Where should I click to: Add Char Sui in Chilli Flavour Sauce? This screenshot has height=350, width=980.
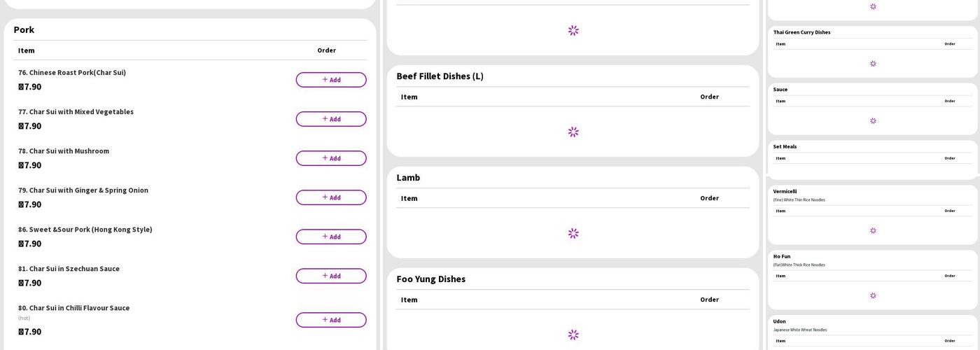coord(330,320)
